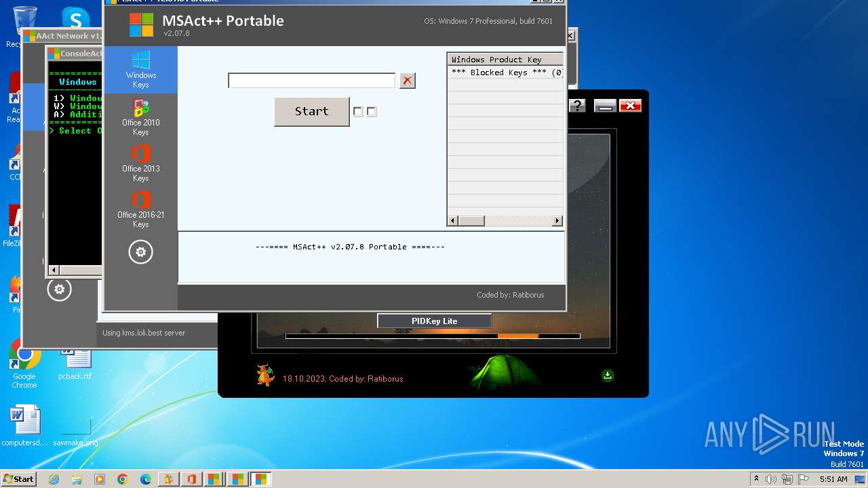Click the product key input field

tap(311, 81)
